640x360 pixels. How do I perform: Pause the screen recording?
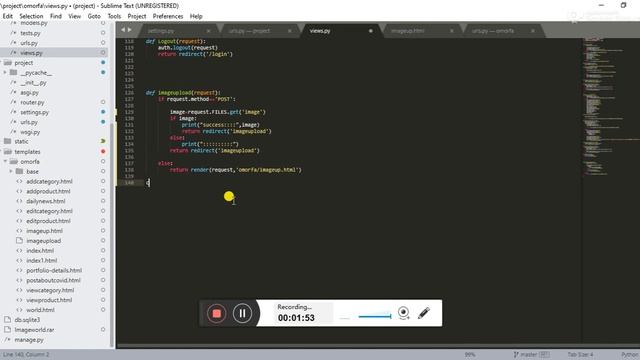(x=242, y=313)
